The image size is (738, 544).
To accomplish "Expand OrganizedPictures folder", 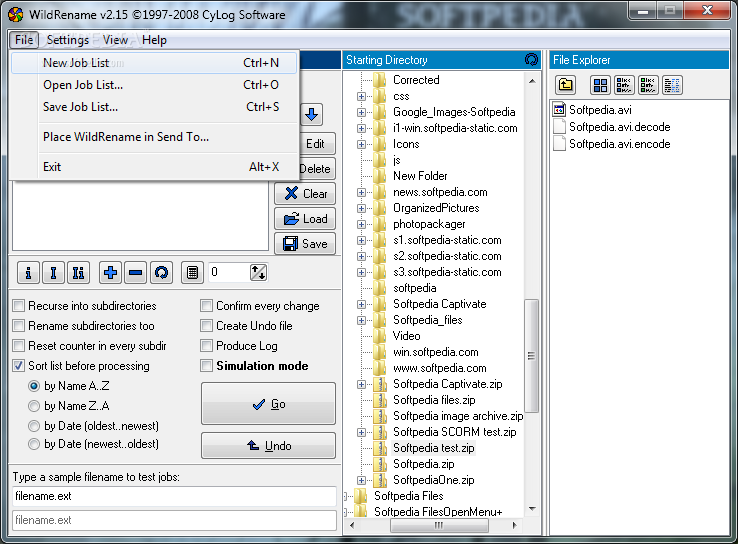I will click(361, 208).
